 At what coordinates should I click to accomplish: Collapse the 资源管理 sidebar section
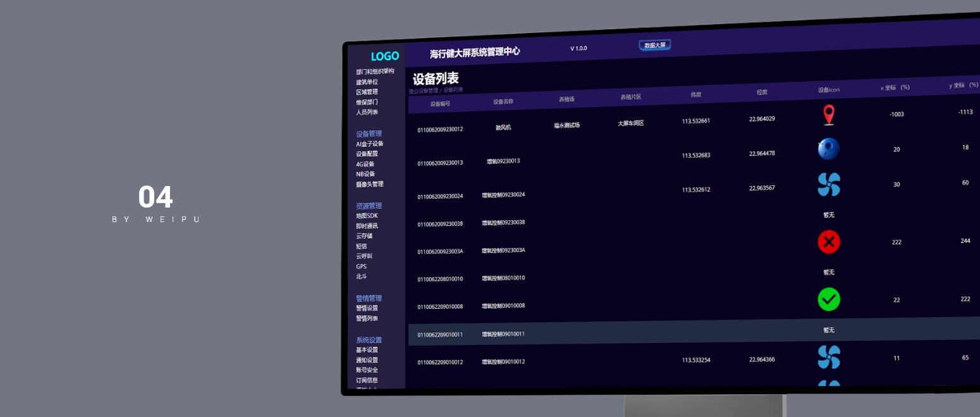pyautogui.click(x=369, y=206)
